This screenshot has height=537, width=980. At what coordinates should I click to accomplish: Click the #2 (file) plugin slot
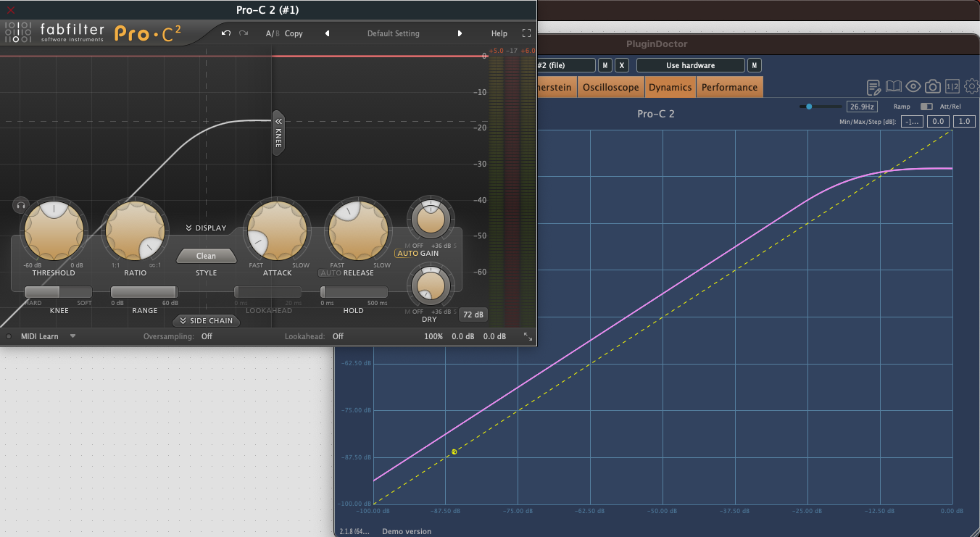pos(566,65)
